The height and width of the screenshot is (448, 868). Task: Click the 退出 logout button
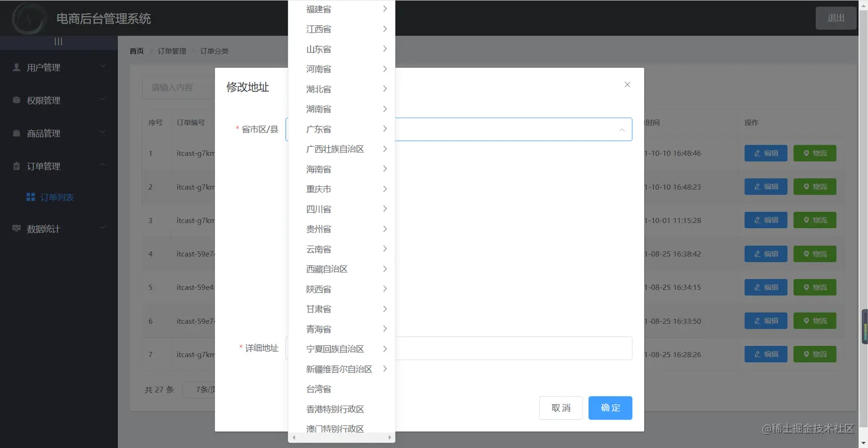(836, 18)
